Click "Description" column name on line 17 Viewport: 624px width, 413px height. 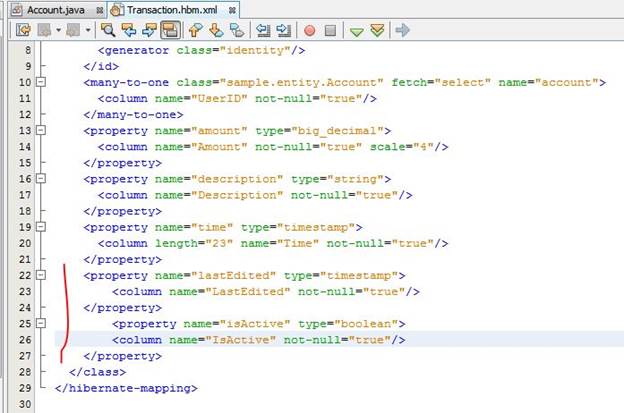237,195
